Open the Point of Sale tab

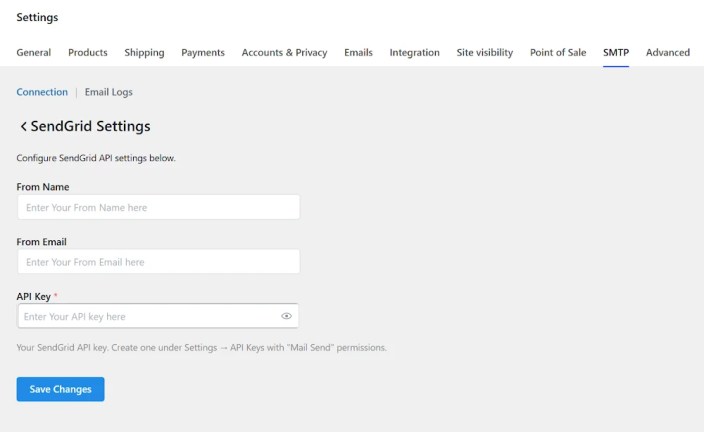[558, 53]
